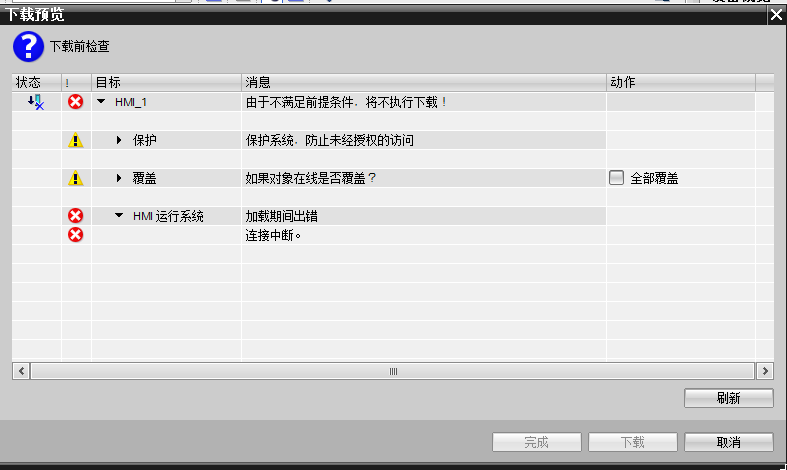The height and width of the screenshot is (470, 787).
Task: Click the 下载前检查 heading text
Action: pyautogui.click(x=79, y=47)
